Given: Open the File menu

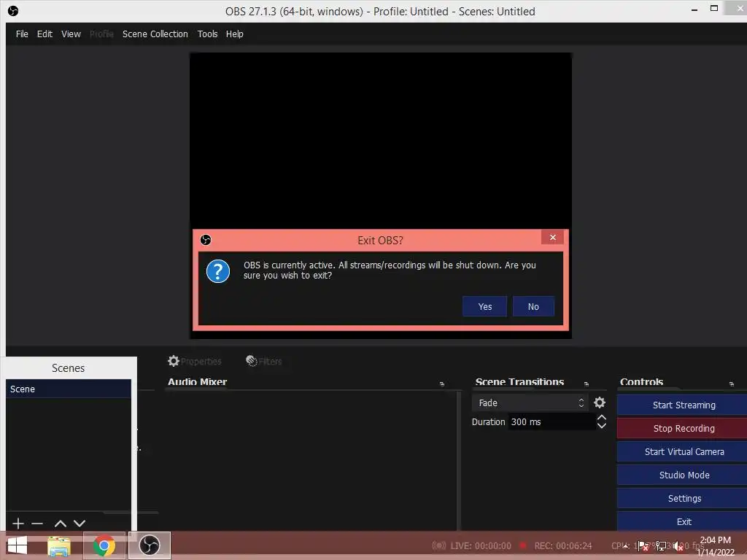Looking at the screenshot, I should pyautogui.click(x=22, y=34).
